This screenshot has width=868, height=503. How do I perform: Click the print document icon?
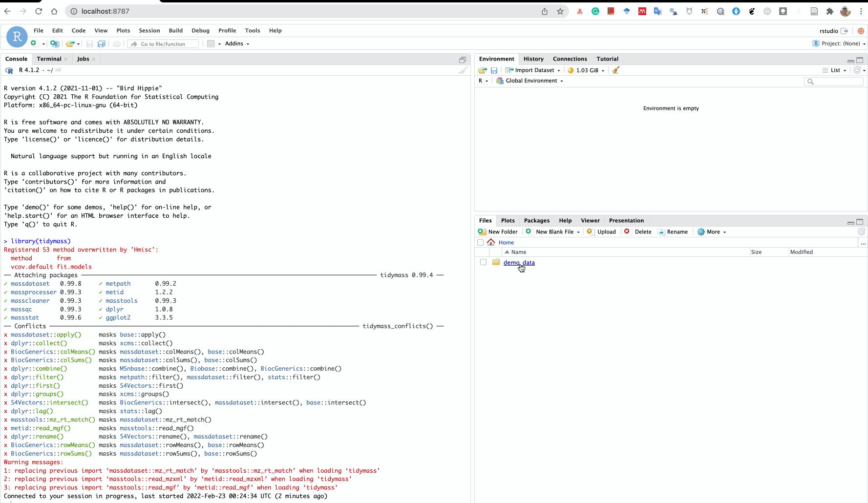[x=117, y=44]
